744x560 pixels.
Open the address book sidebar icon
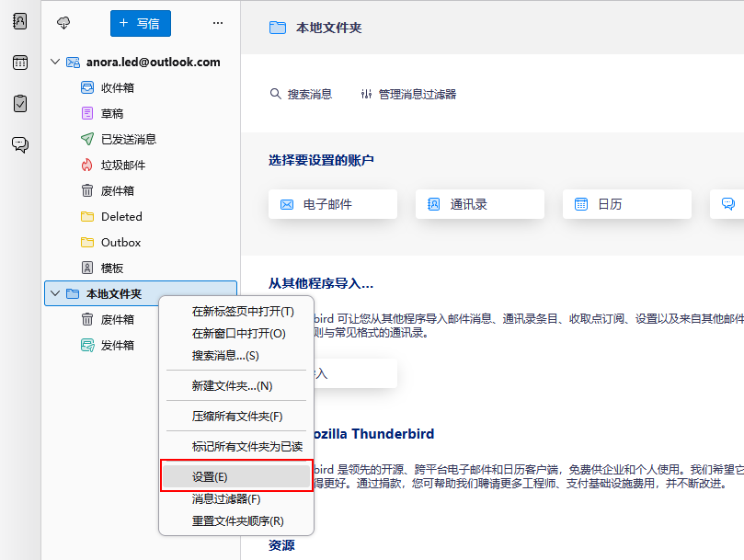pyautogui.click(x=20, y=21)
